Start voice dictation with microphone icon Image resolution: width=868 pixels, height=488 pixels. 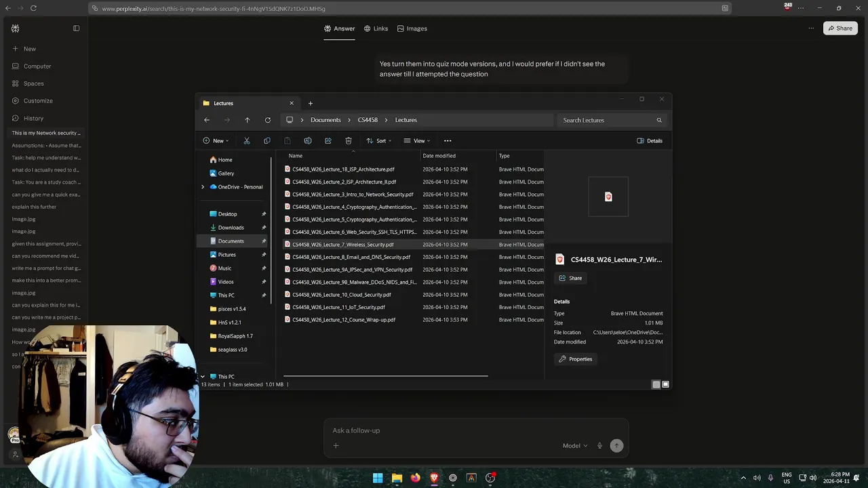(599, 445)
